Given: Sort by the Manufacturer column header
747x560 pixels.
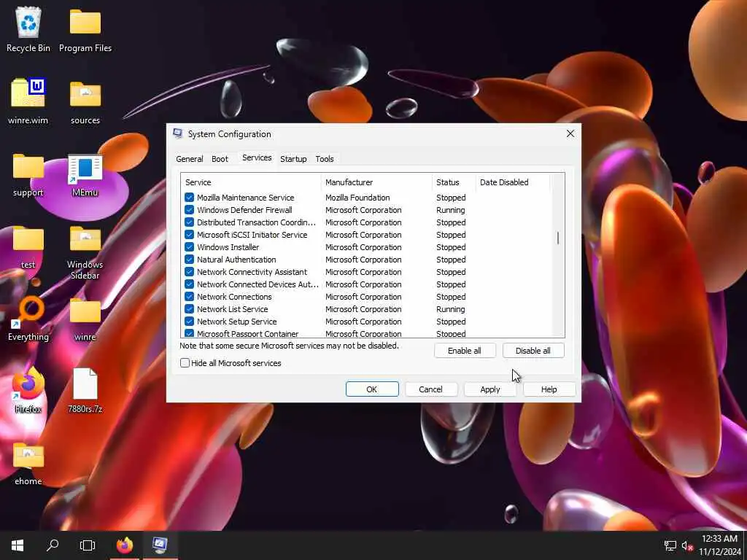Looking at the screenshot, I should tap(376, 182).
